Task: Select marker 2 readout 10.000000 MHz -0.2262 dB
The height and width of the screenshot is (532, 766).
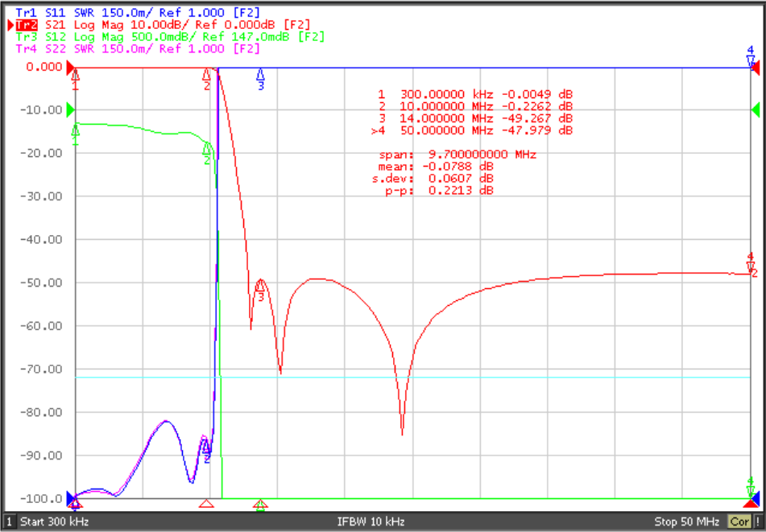Action: (475, 106)
